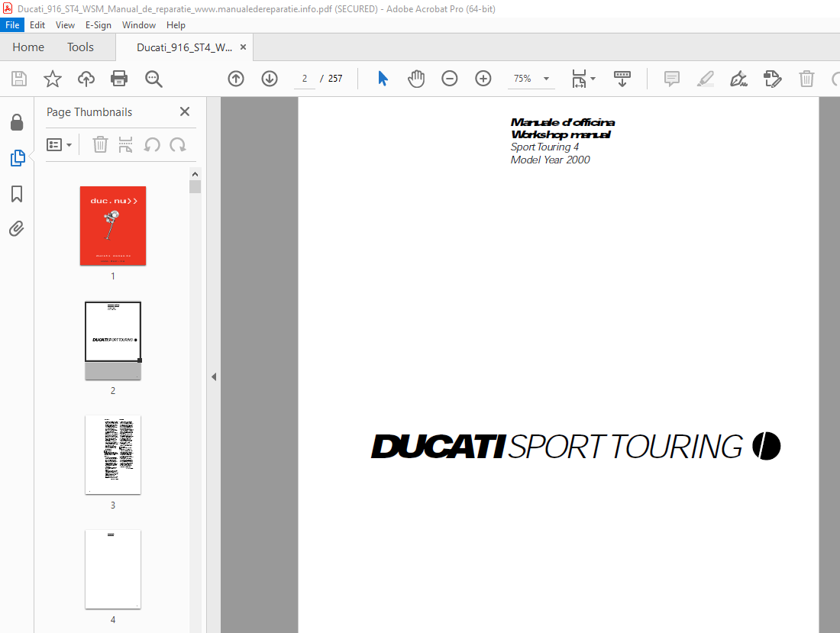Open the Attachments paperclip panel

coord(17,228)
